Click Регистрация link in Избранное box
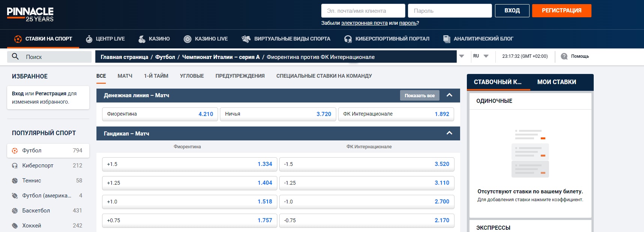This screenshot has height=232, width=644. pyautogui.click(x=51, y=93)
